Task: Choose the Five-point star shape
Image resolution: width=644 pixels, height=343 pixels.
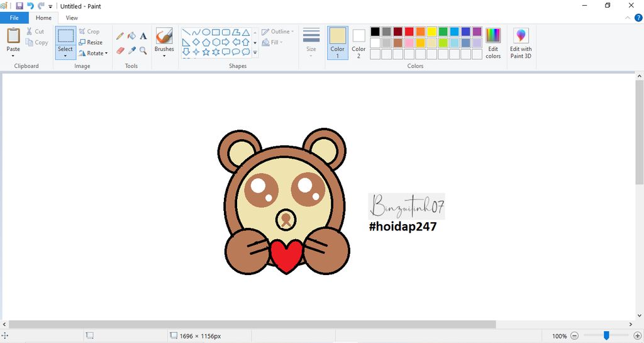Action: [206, 52]
